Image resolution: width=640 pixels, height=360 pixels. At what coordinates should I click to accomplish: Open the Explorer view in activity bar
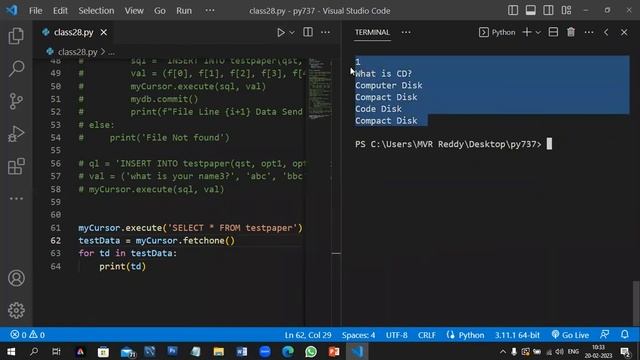click(16, 36)
